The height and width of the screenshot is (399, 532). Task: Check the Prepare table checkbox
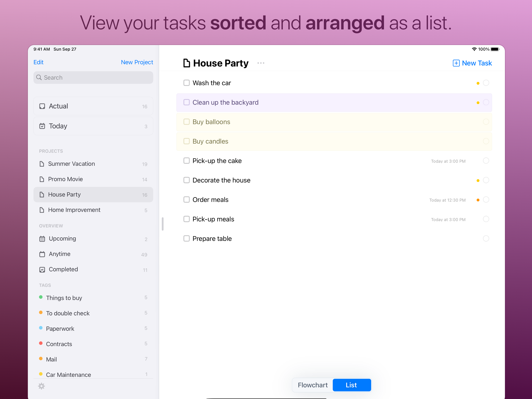pos(187,238)
